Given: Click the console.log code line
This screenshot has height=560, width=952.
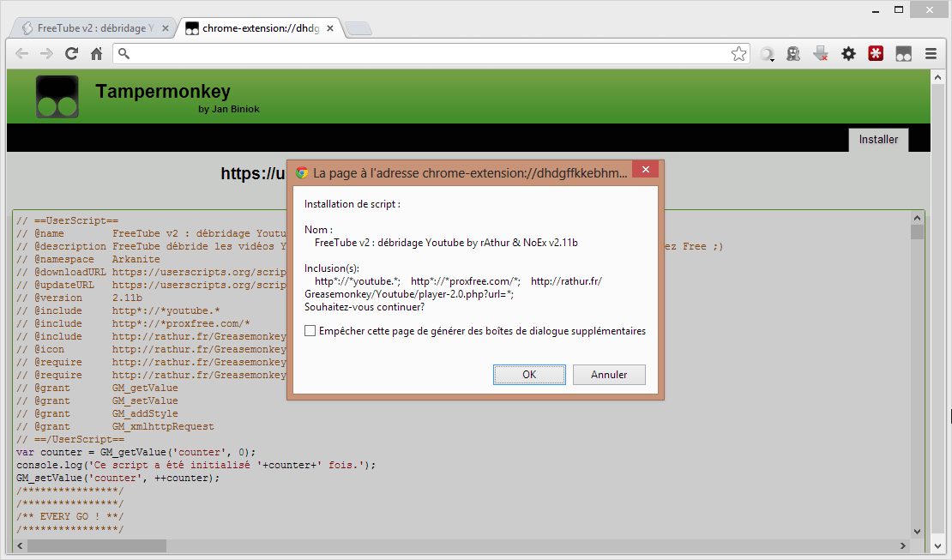Looking at the screenshot, I should point(196,466).
